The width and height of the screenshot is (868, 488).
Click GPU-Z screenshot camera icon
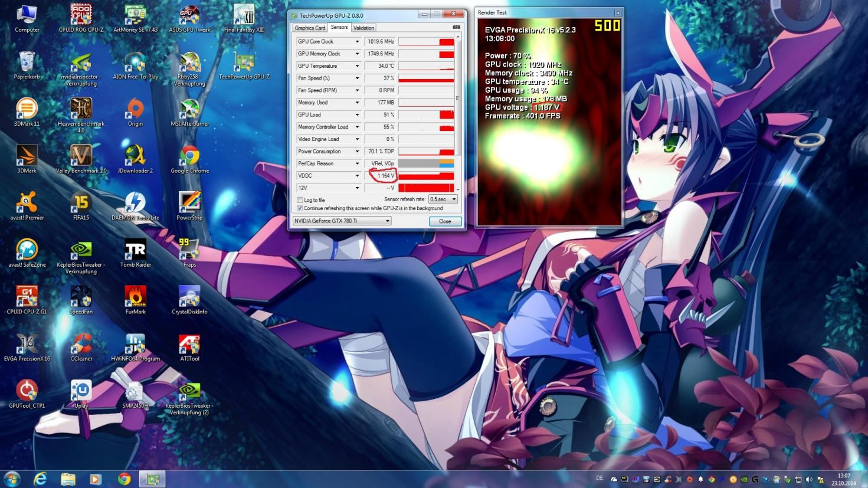click(456, 27)
